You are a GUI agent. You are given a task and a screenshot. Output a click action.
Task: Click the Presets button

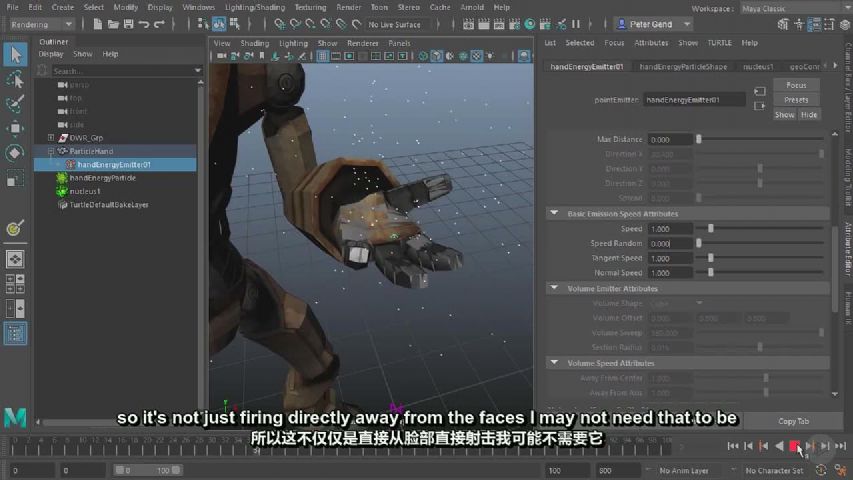coord(796,100)
